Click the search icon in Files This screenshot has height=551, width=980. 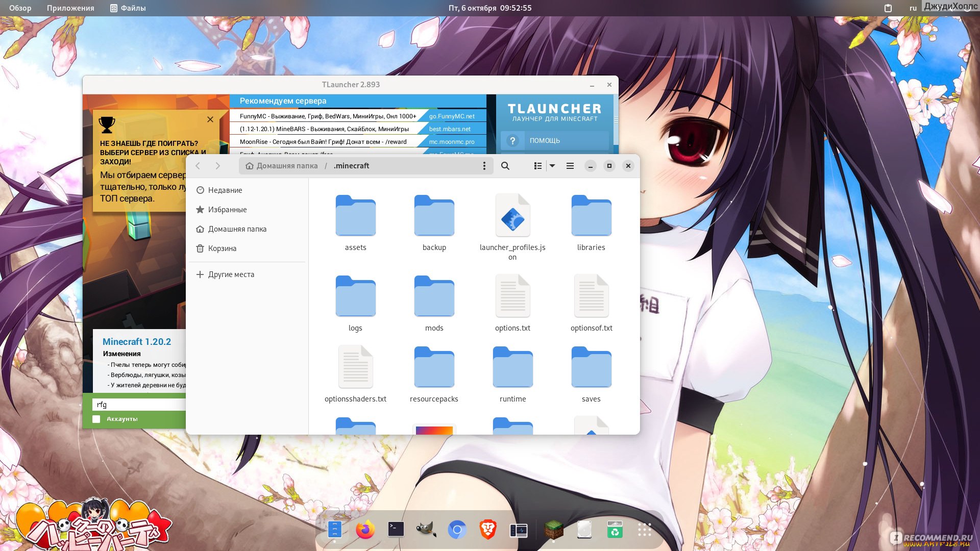click(505, 166)
